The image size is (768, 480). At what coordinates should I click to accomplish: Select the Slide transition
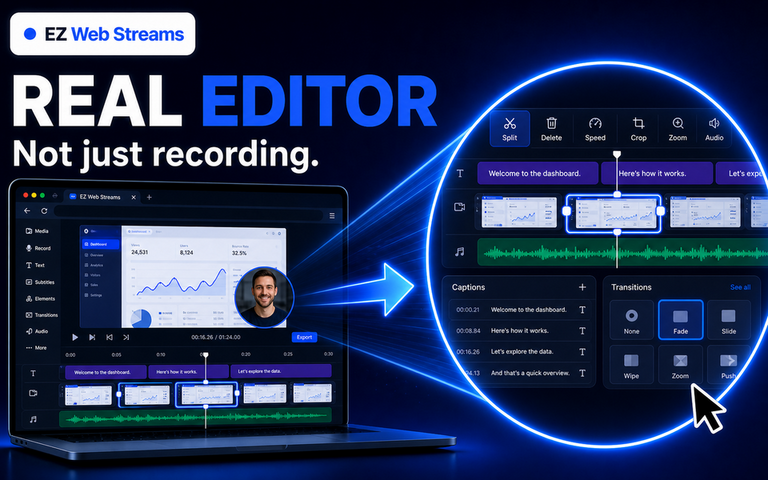click(x=728, y=320)
